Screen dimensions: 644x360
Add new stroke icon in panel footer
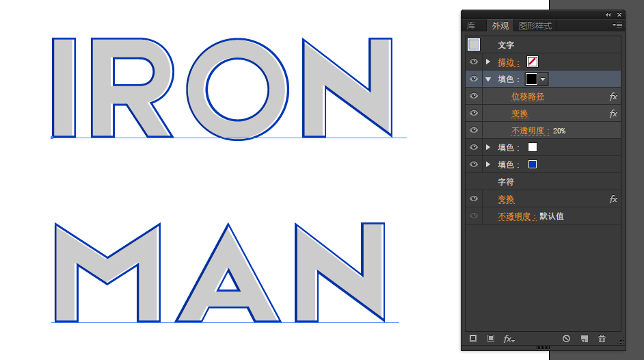click(x=473, y=338)
